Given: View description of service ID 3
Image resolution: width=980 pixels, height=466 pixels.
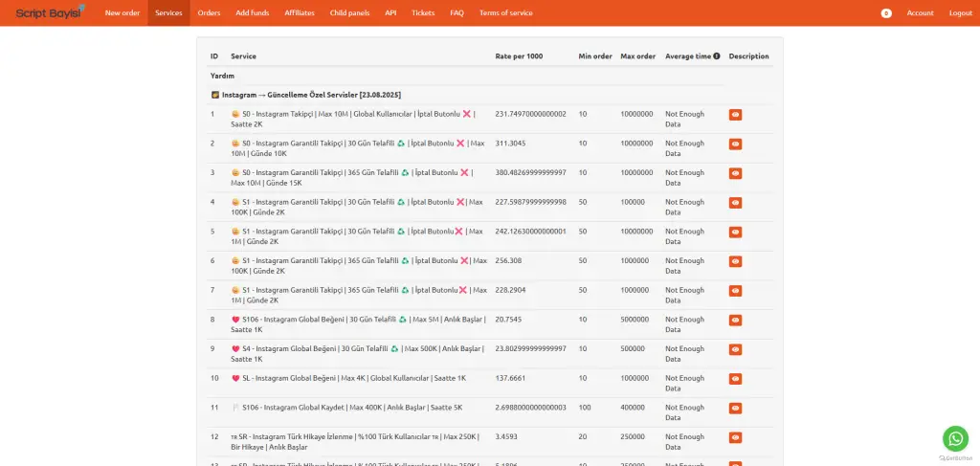Looking at the screenshot, I should 735,173.
